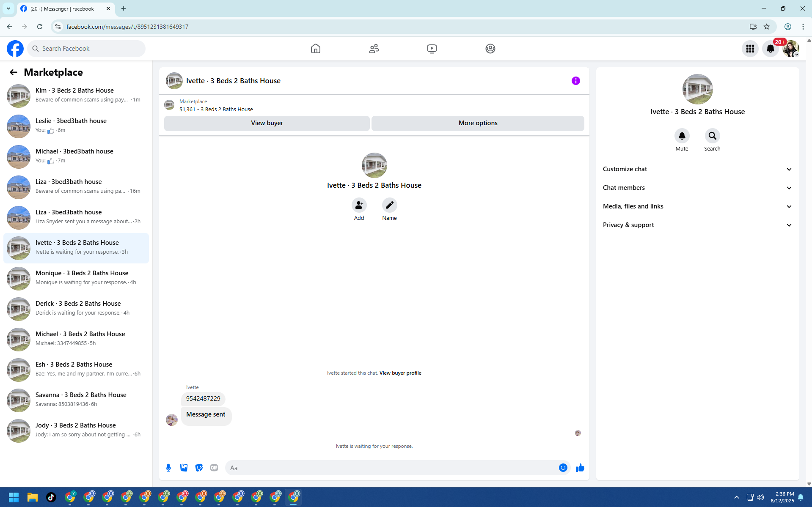812x507 pixels.
Task: Open Derick · 3 Beds 2 Baths House chat
Action: click(76, 308)
